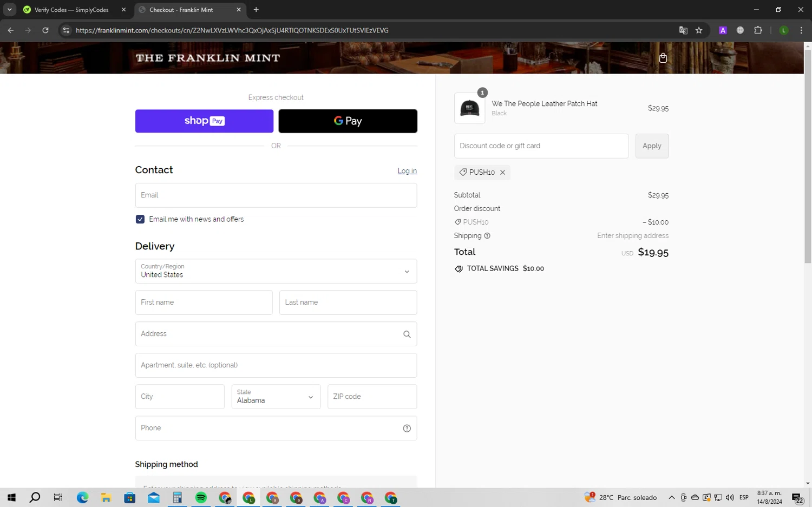Open the Chrome extensions puzzle icon
812x507 pixels.
click(x=758, y=30)
